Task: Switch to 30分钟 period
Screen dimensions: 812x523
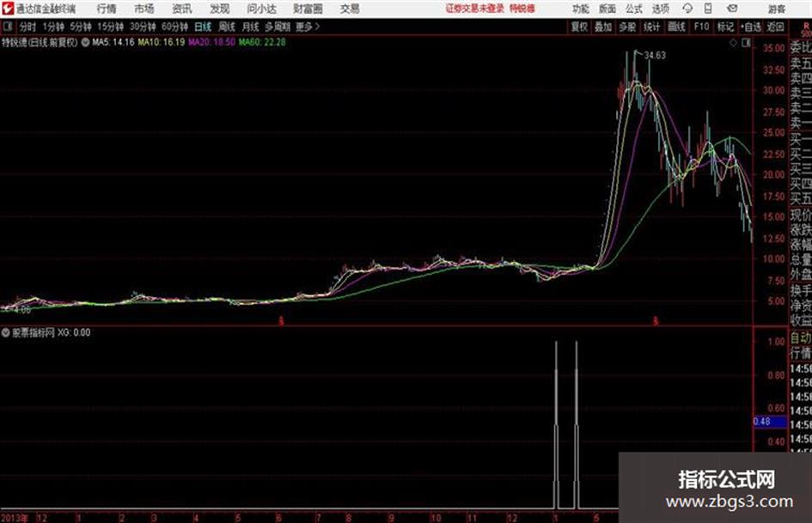Action: tap(143, 27)
